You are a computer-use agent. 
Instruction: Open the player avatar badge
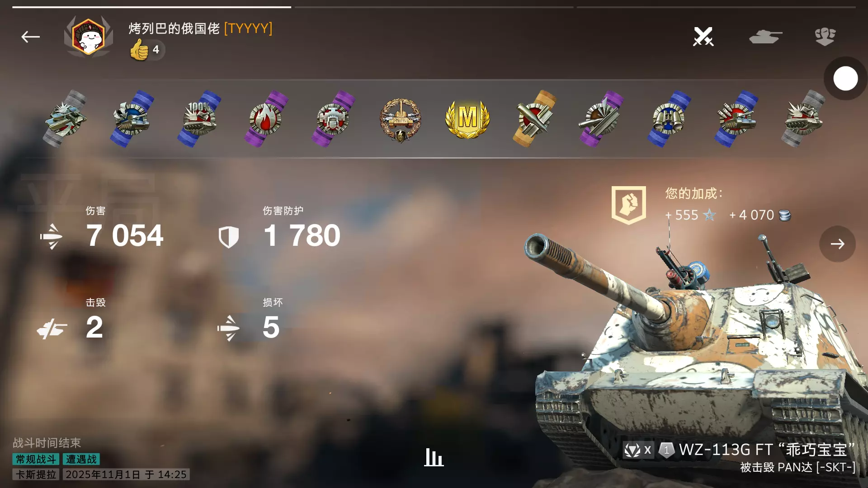[x=89, y=37]
